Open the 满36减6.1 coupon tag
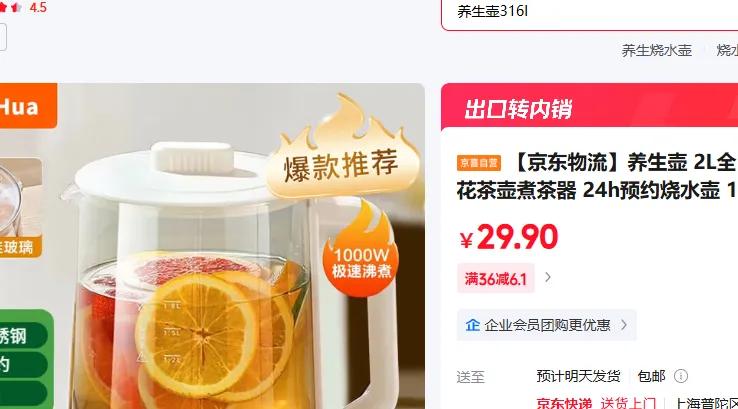 (x=496, y=279)
